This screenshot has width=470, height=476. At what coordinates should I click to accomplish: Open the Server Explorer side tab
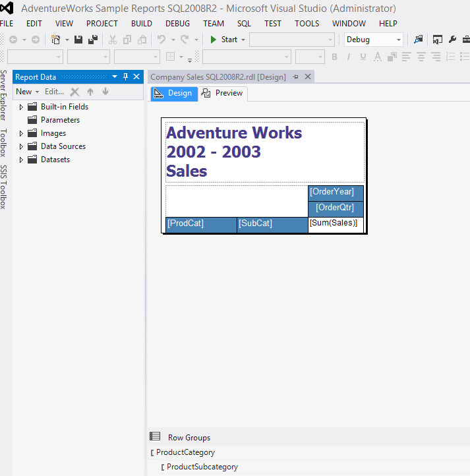4,95
